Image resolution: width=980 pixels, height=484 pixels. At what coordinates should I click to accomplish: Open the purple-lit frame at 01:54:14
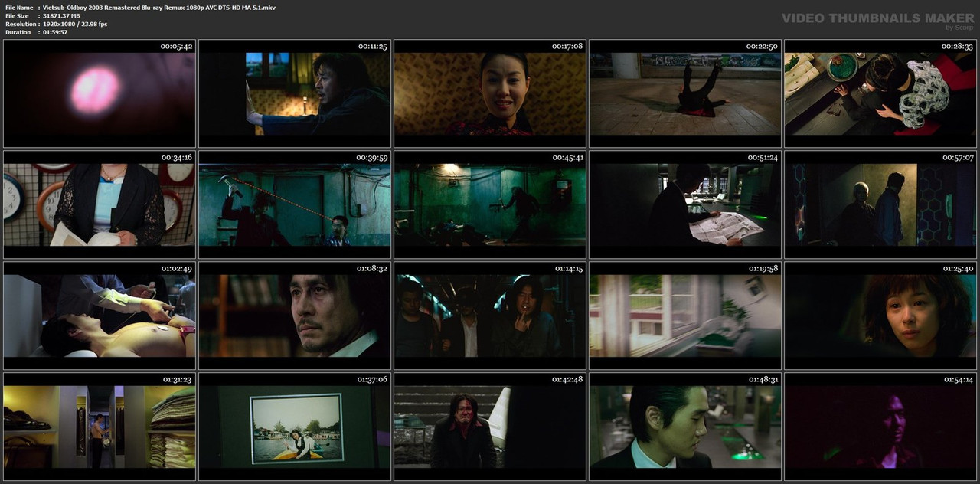click(880, 427)
